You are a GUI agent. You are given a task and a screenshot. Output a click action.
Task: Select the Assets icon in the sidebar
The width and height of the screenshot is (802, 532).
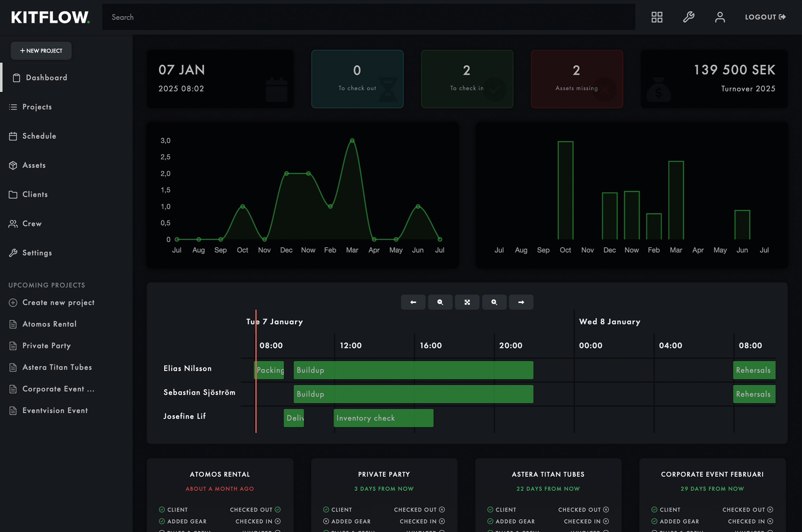coord(13,165)
